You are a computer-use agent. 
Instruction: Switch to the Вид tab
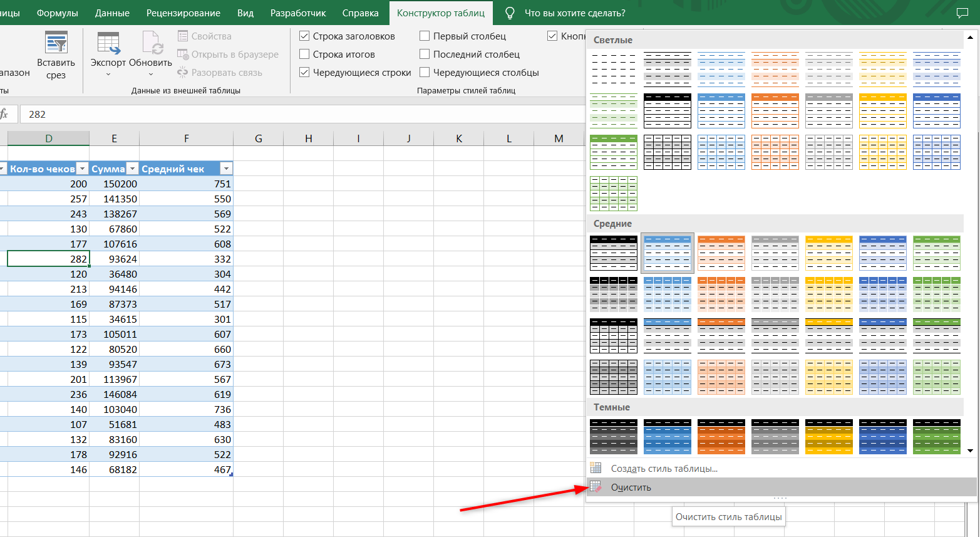(x=245, y=13)
